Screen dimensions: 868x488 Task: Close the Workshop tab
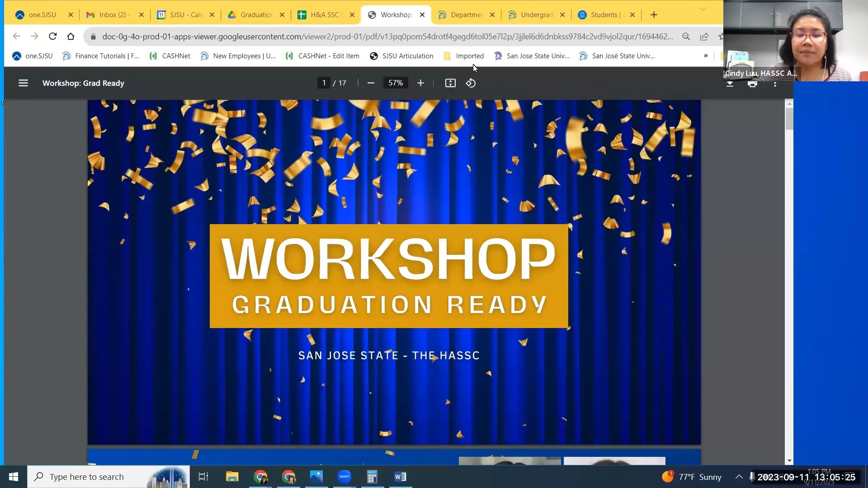pos(422,15)
